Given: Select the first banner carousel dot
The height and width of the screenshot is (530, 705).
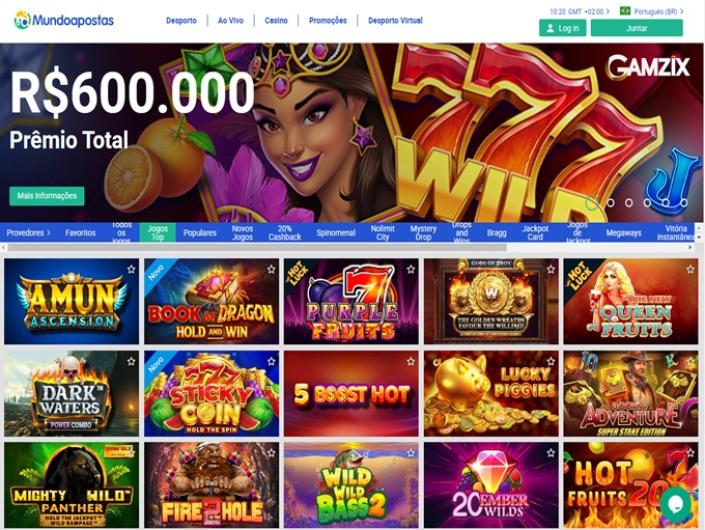Looking at the screenshot, I should [592, 203].
